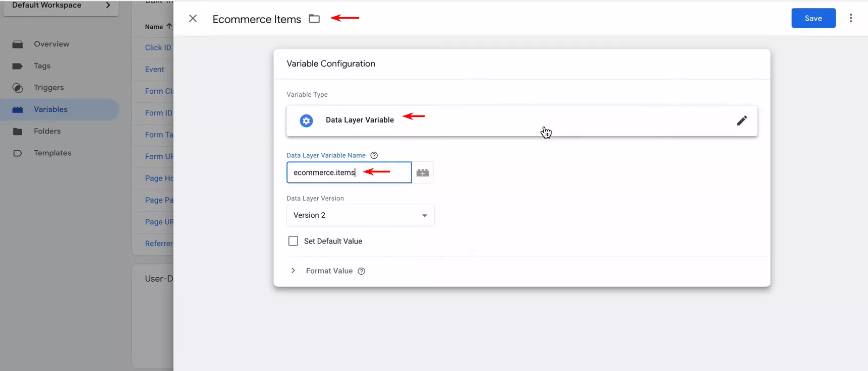This screenshot has width=868, height=371.
Task: Open the Default Workspace selector
Action: [x=61, y=6]
